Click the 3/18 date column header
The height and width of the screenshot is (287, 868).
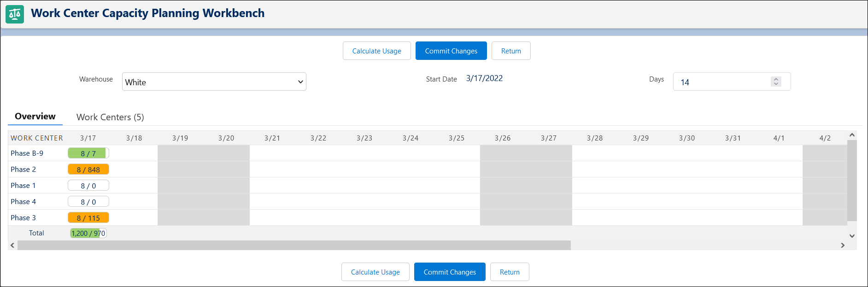coord(134,138)
